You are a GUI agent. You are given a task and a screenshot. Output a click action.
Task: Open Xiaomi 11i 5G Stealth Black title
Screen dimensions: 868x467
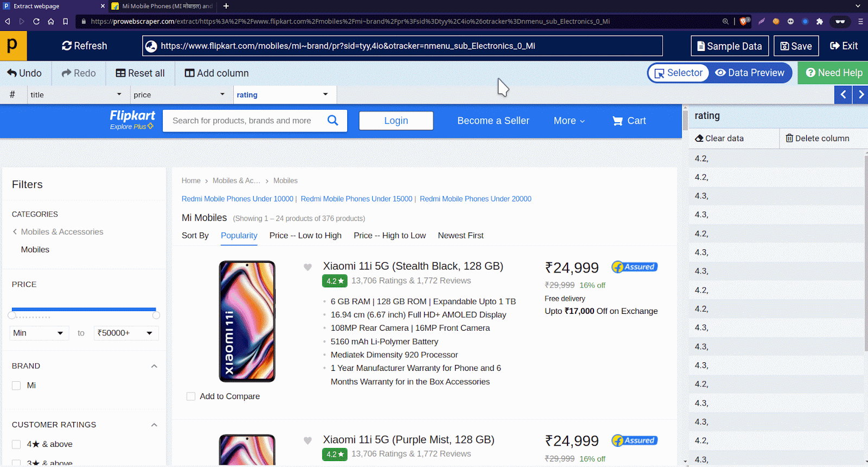(x=413, y=266)
